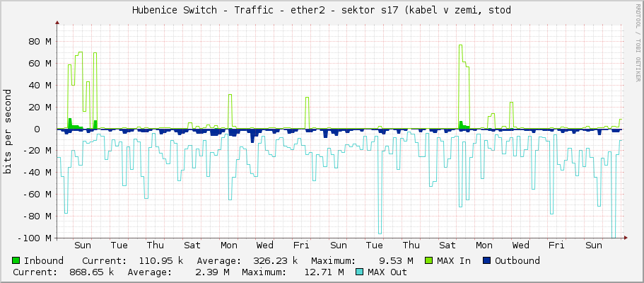The image size is (644, 283).
Task: Click the green Inbound legend swatch
Action: (x=16, y=260)
